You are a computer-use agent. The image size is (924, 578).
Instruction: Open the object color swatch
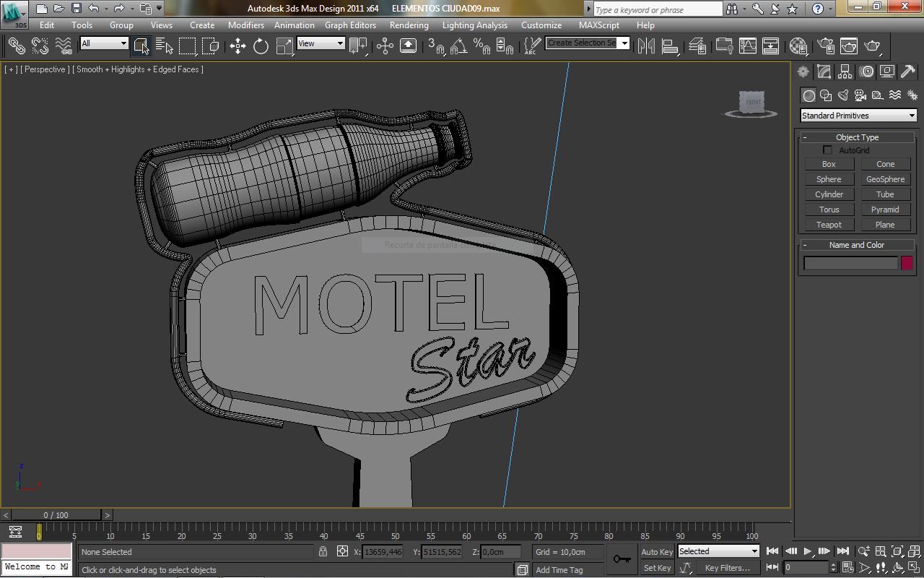click(x=907, y=263)
